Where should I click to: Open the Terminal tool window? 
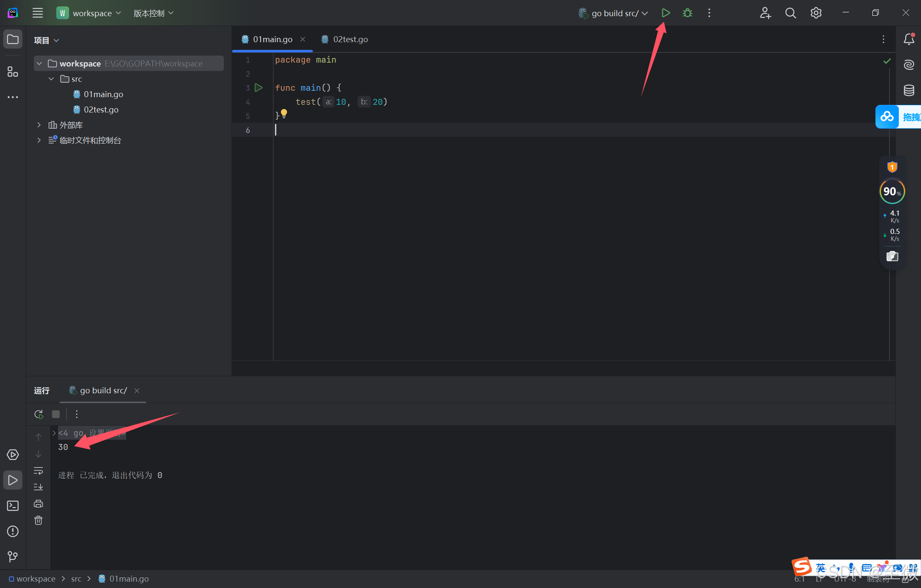coord(13,506)
